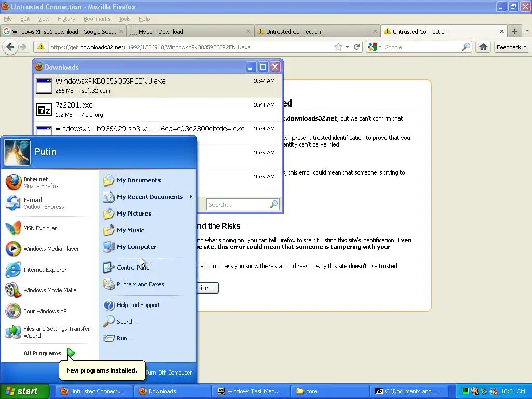Click the Start button
Screen dimensions: 532x399
(24, 391)
